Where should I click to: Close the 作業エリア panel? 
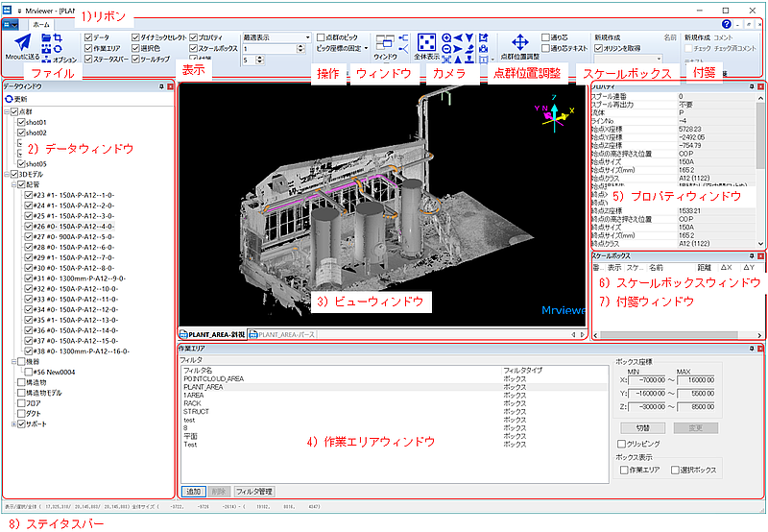[760, 349]
